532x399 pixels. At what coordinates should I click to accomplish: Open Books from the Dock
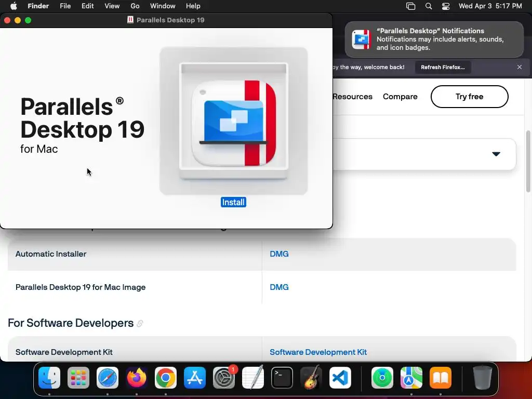441,378
